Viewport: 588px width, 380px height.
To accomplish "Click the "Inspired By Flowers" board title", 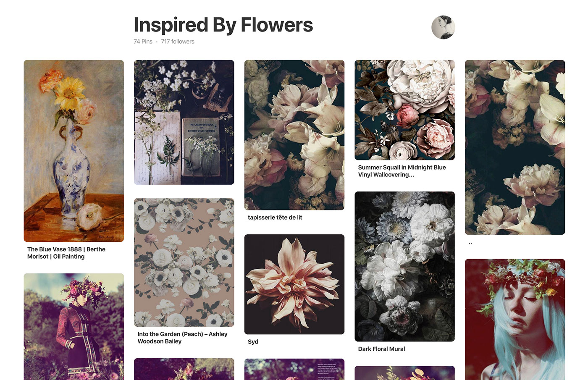I will 223,25.
